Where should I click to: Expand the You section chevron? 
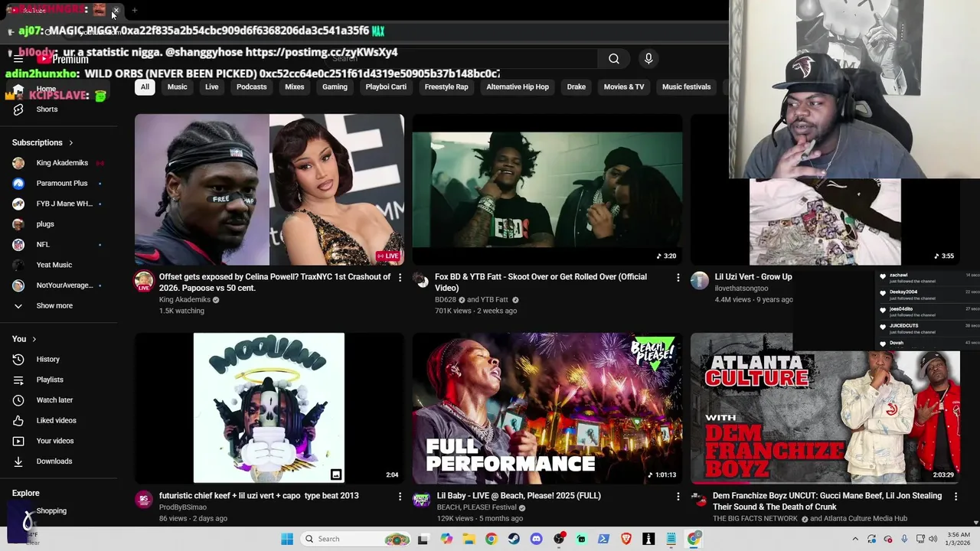coord(34,339)
